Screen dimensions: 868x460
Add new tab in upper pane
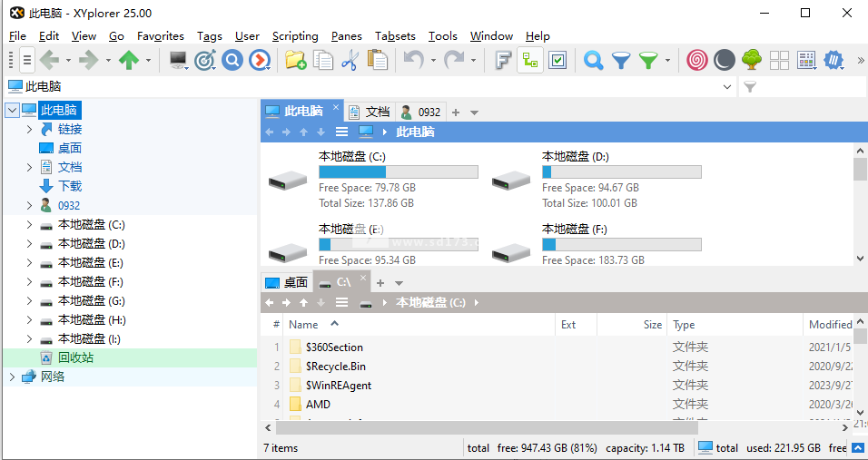pos(456,113)
